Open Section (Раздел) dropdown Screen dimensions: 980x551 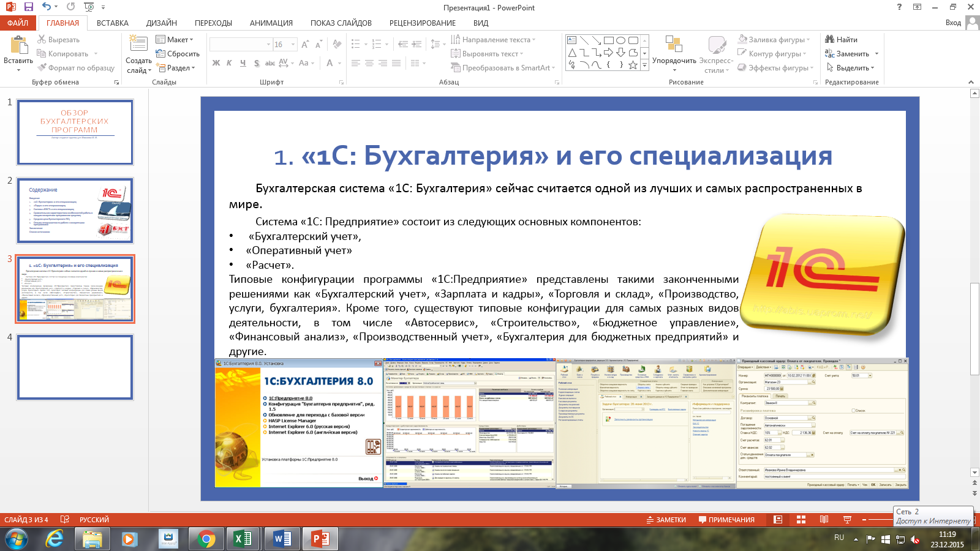[176, 67]
